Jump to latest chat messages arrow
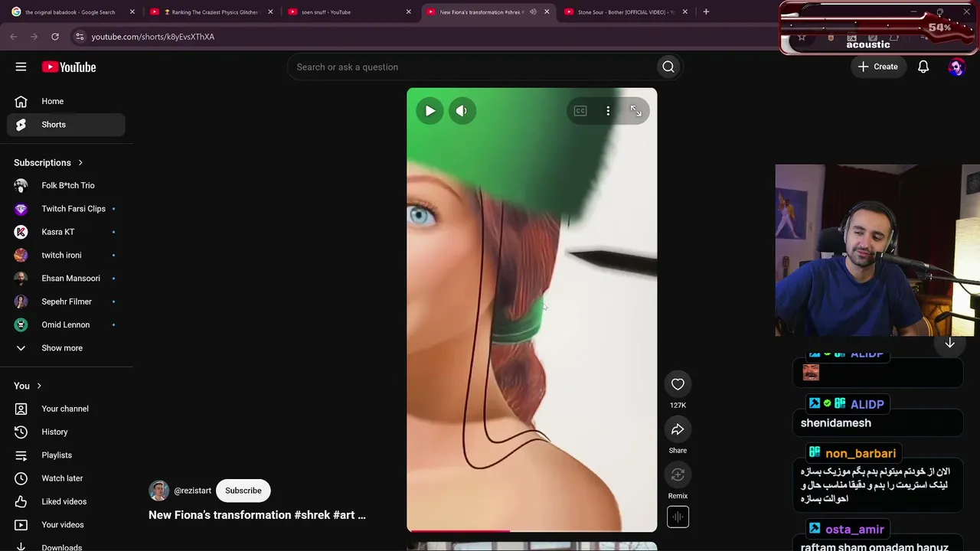Image resolution: width=980 pixels, height=551 pixels. pyautogui.click(x=949, y=344)
